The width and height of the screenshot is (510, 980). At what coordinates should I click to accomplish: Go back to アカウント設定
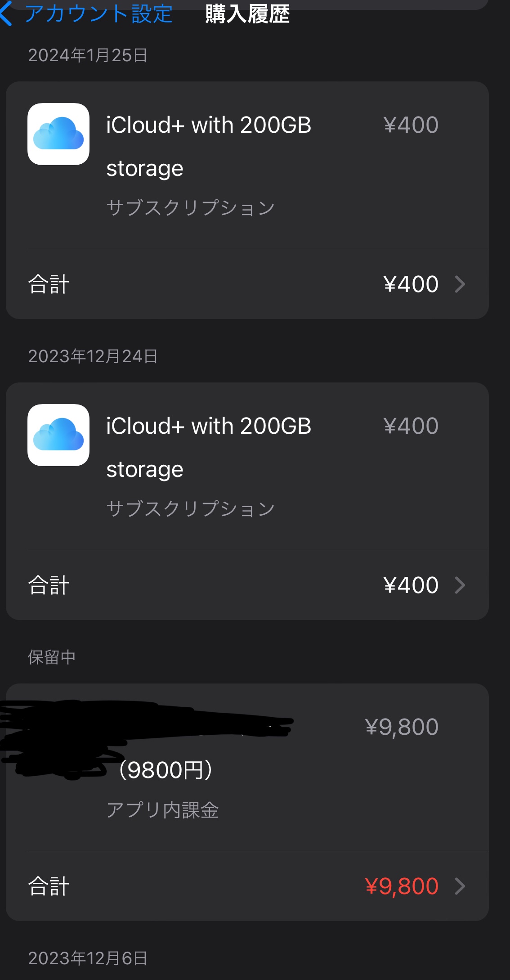pos(98,13)
